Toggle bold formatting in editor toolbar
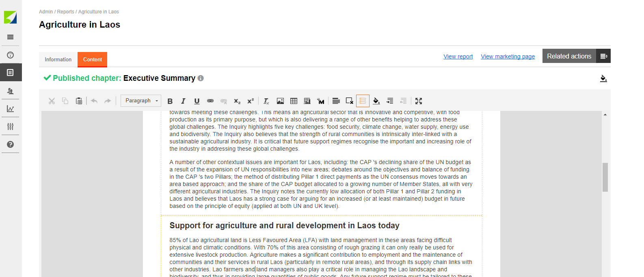 (170, 101)
